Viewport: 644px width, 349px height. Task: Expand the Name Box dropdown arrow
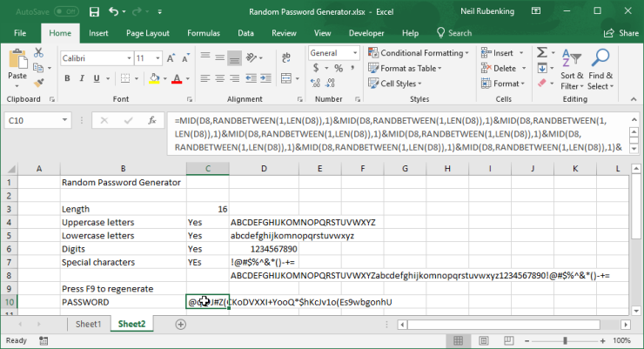tap(64, 120)
